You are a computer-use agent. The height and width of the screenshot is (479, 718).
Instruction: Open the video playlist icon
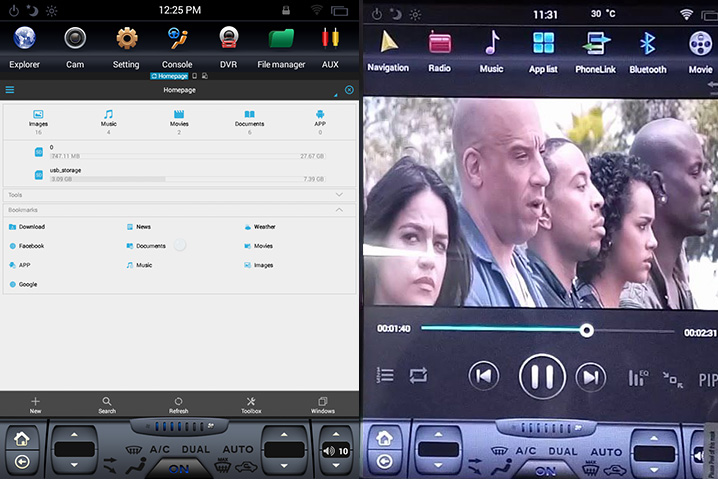385,375
